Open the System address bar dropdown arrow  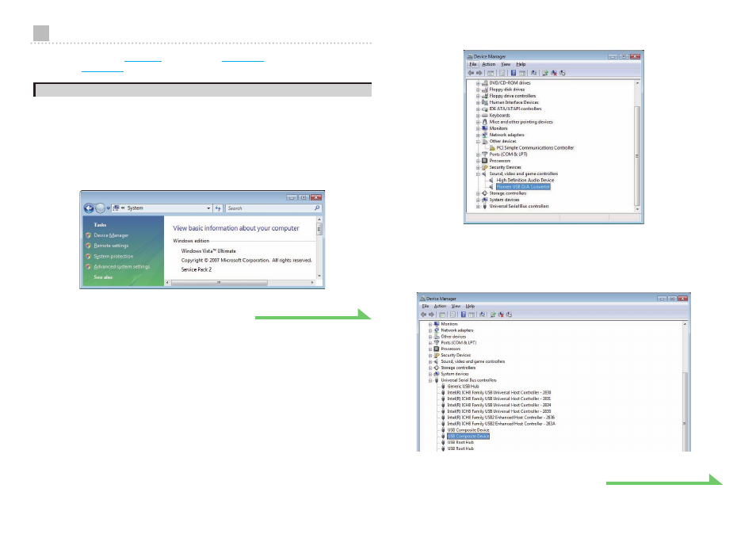point(208,208)
